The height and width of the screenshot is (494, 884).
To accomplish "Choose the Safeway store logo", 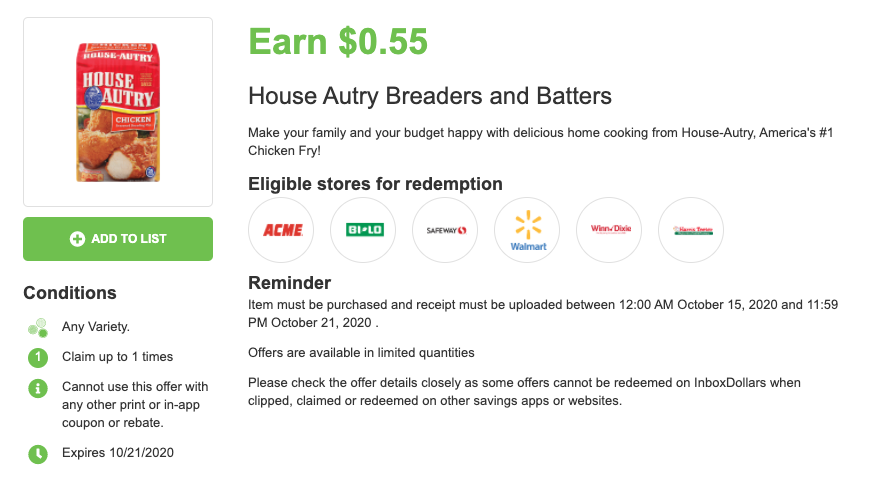I will (445, 230).
